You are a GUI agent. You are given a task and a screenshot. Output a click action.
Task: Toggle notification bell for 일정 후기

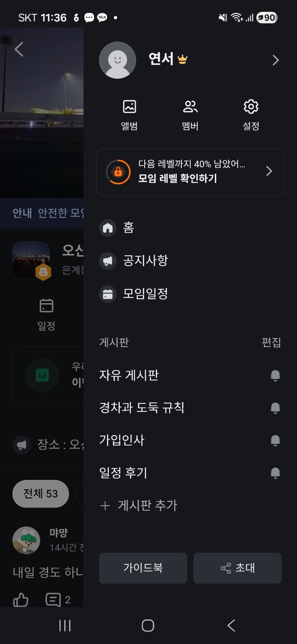pyautogui.click(x=276, y=473)
